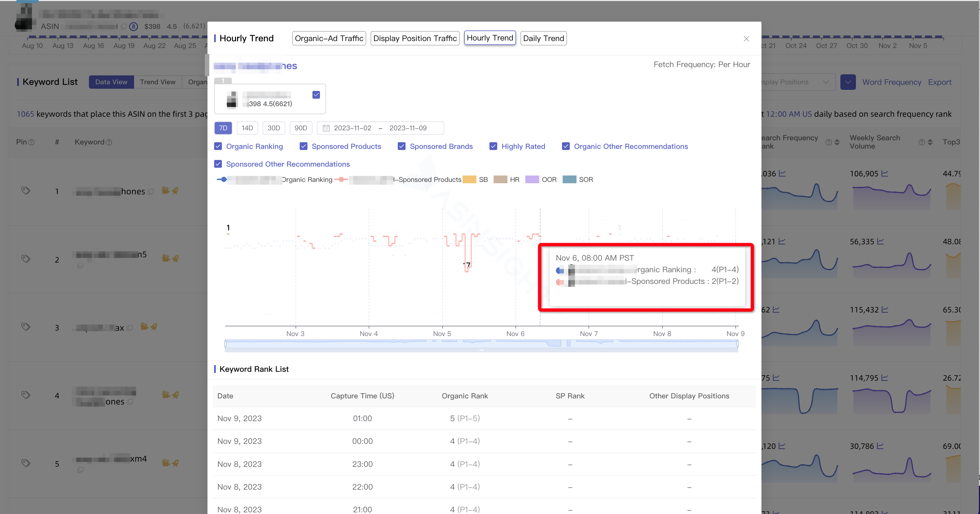Open the Search Frequency Rank help icon
This screenshot has width=980, height=514.
coord(828,143)
